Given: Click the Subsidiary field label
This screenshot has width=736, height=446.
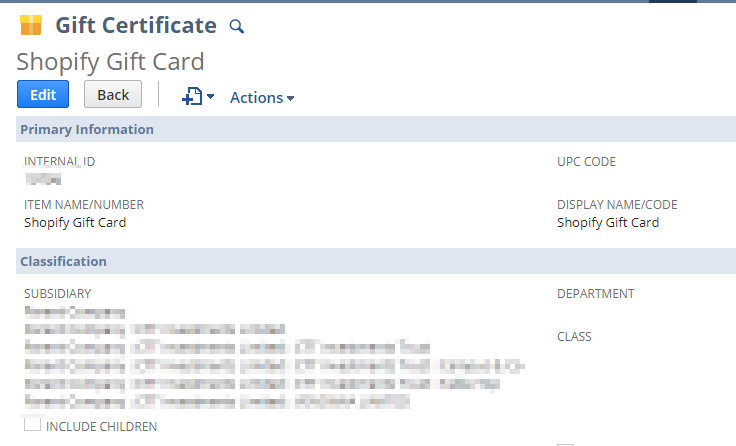Looking at the screenshot, I should click(x=58, y=293).
